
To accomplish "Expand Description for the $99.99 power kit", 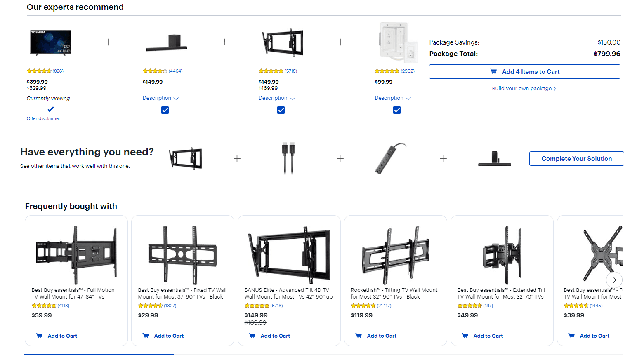I will [x=393, y=98].
